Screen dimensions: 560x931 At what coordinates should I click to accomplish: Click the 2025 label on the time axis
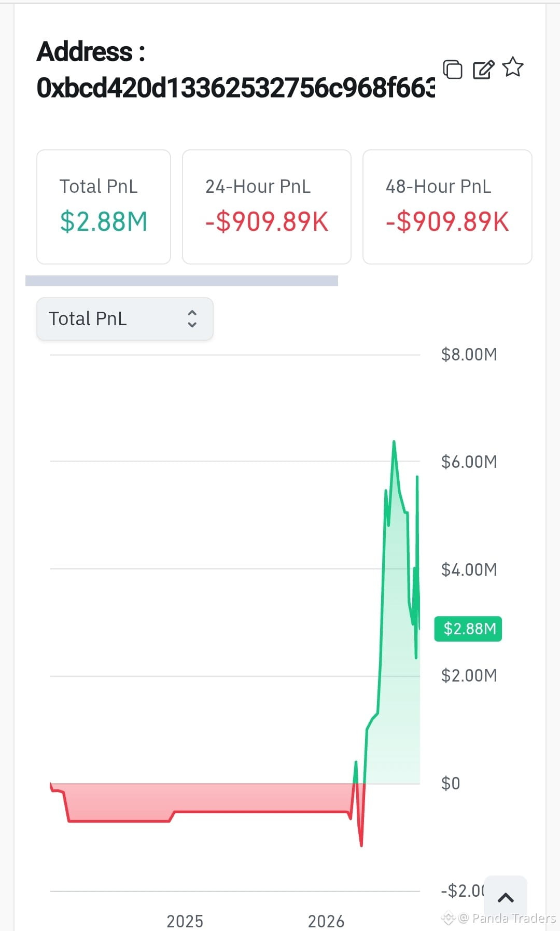(x=185, y=921)
